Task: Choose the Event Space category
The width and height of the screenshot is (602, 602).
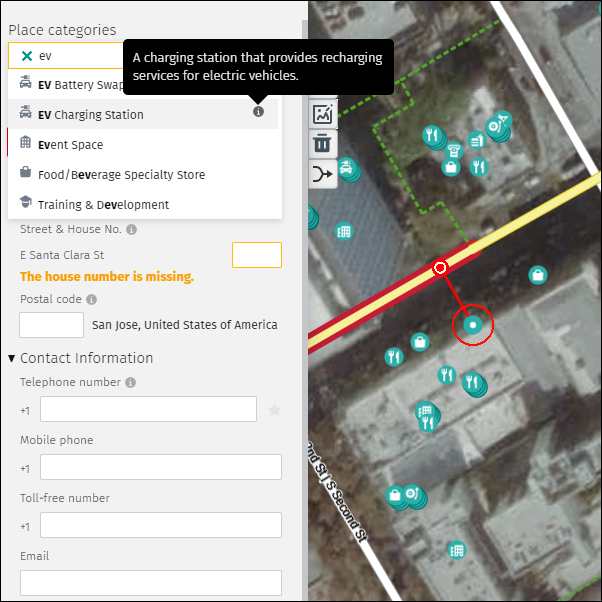Action: [145, 144]
